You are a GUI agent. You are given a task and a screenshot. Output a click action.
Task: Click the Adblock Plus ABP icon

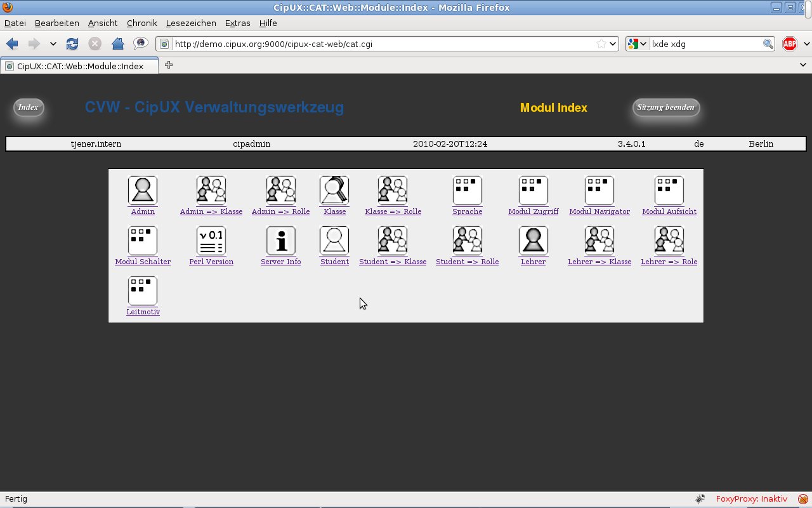(x=790, y=44)
